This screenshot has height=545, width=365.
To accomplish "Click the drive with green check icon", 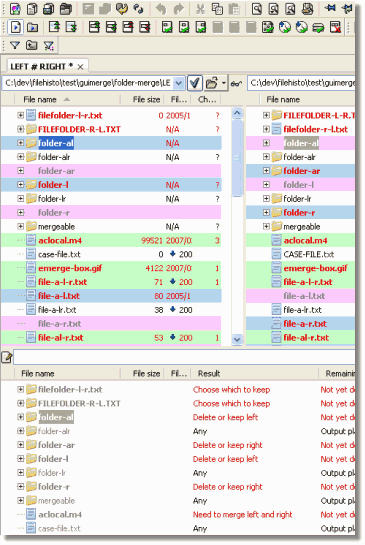I will point(318,27).
